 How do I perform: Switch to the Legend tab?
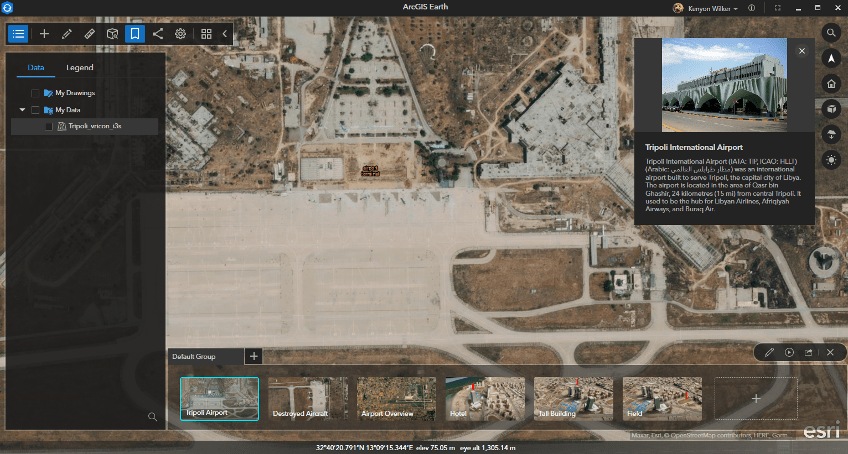coord(80,68)
